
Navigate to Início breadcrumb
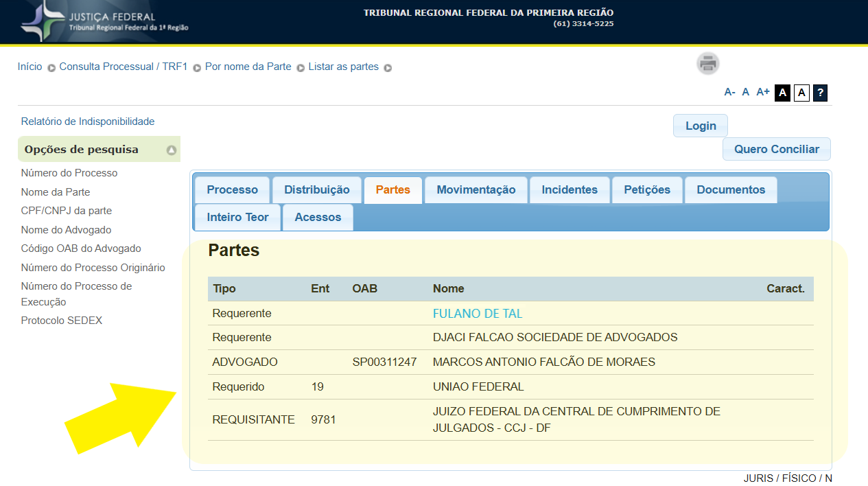[30, 67]
